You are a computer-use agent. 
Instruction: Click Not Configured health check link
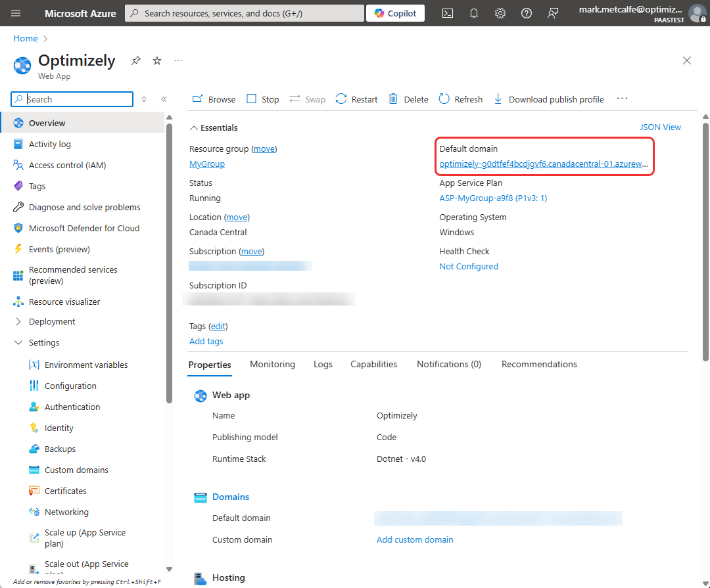coord(469,267)
